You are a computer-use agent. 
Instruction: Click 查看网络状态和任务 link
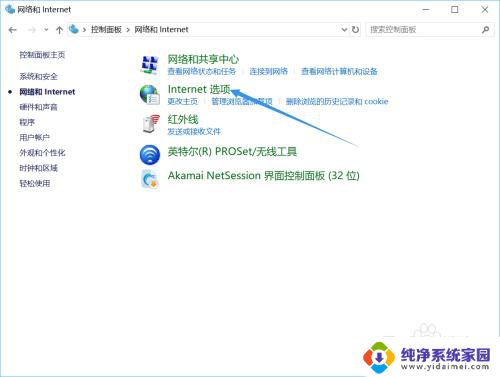click(x=202, y=71)
